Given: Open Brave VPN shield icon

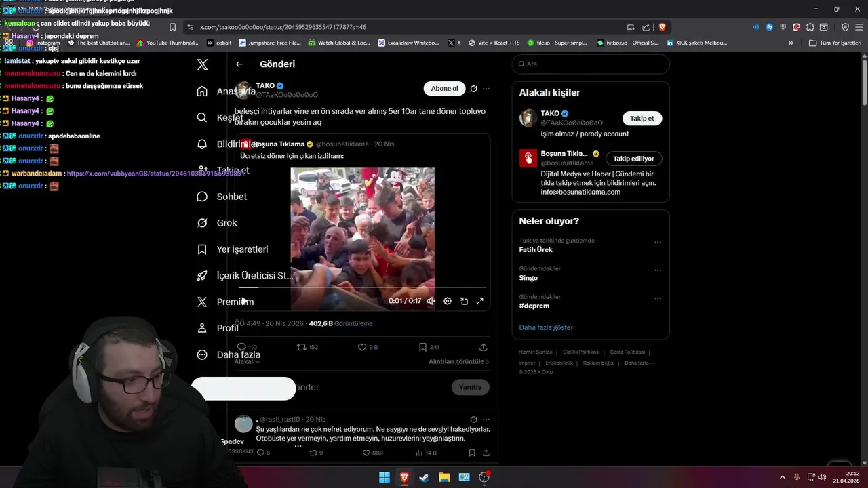Looking at the screenshot, I should click(x=845, y=27).
